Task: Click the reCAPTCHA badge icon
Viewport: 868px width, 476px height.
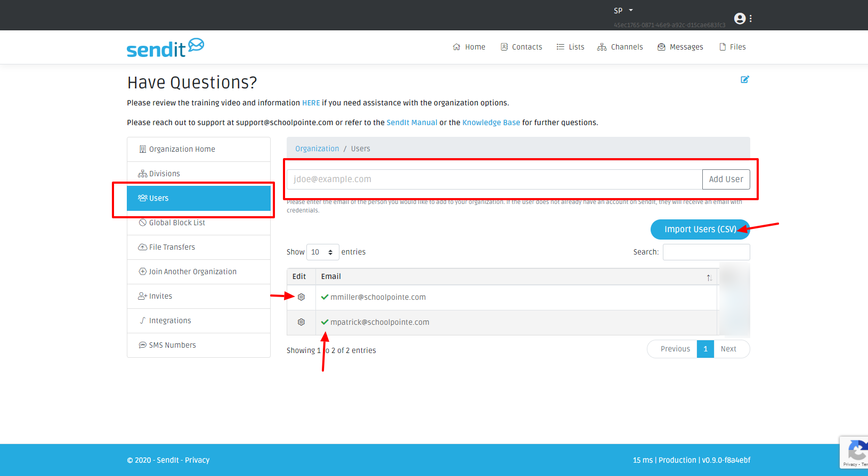Action: pos(856,450)
